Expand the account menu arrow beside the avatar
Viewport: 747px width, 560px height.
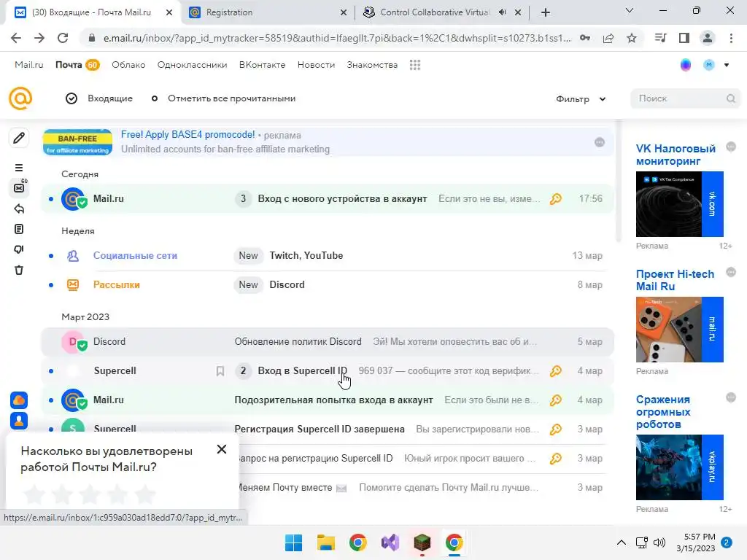click(x=727, y=65)
